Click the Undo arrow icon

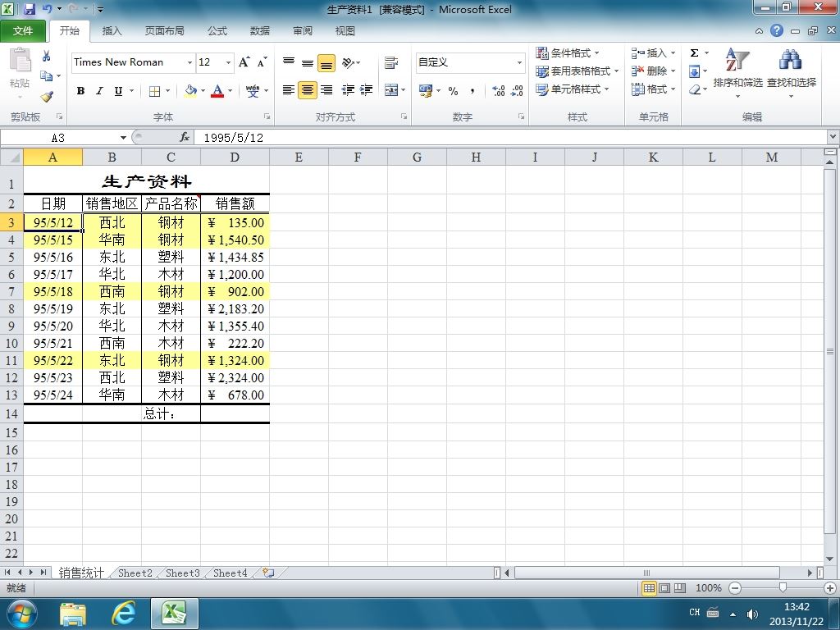coord(47,9)
